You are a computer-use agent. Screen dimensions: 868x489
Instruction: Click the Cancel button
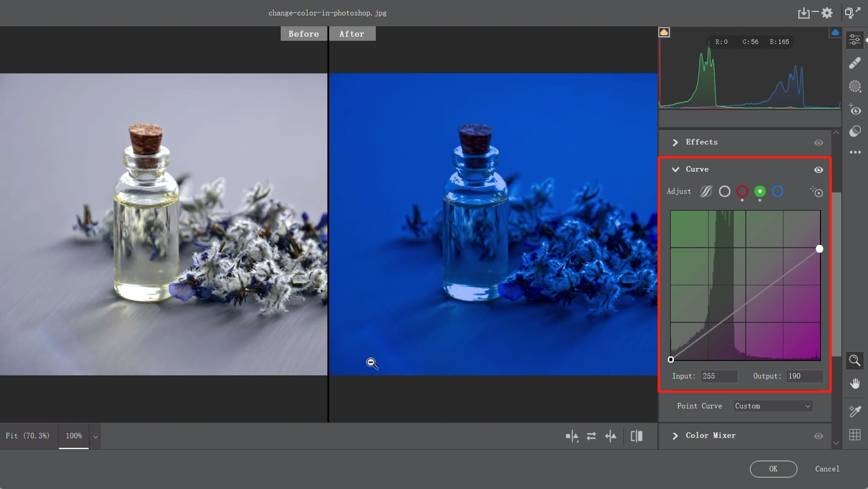pos(827,469)
